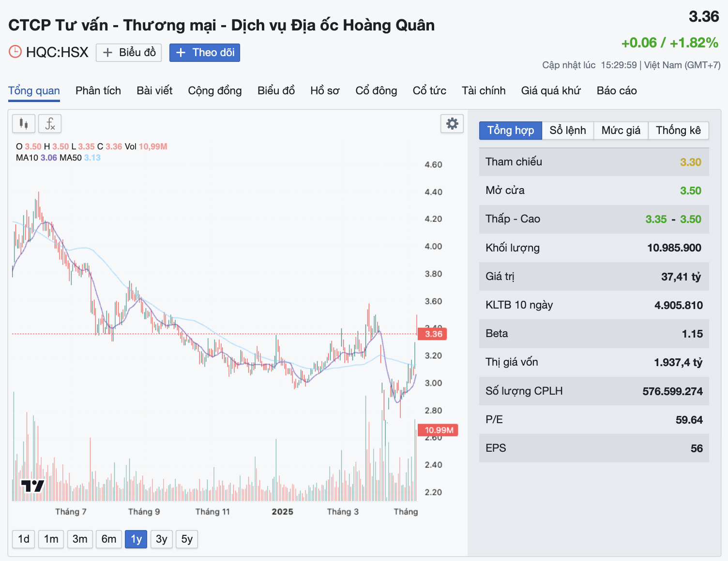Click the Tham chiếu value 3.30
This screenshot has width=728, height=561.
click(691, 162)
